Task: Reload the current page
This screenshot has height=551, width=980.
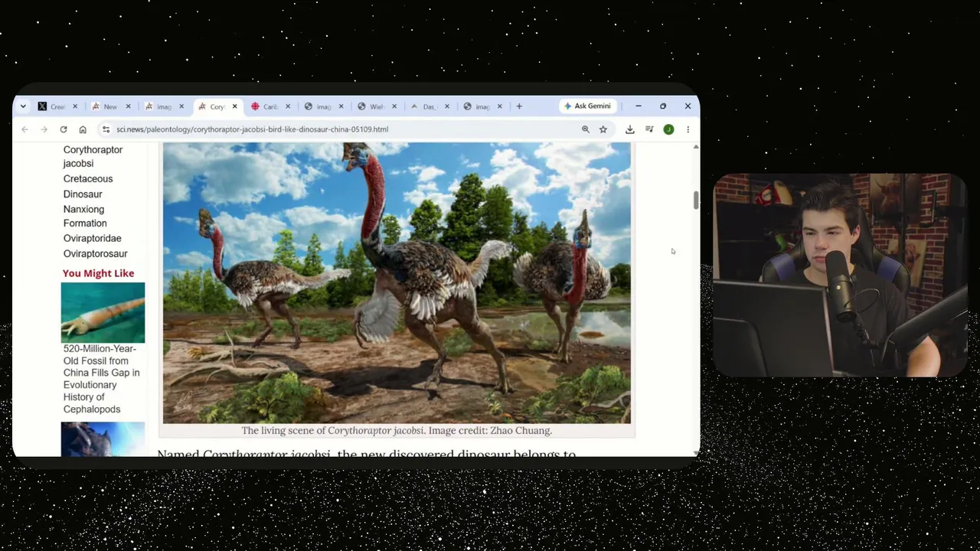Action: 64,129
